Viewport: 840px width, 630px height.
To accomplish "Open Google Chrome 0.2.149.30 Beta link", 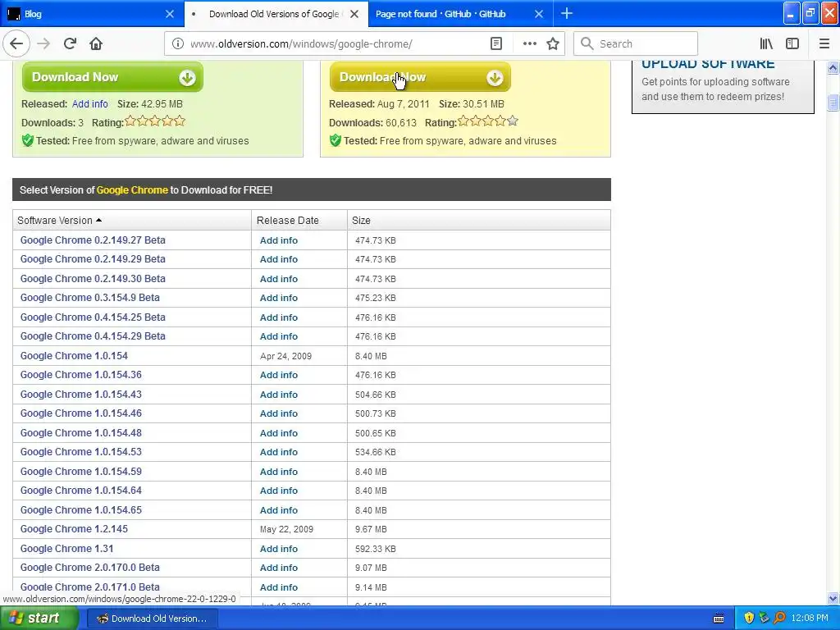I will [x=93, y=279].
